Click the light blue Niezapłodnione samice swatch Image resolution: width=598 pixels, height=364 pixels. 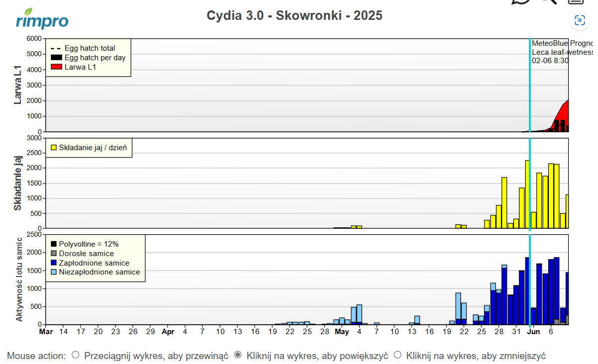[54, 272]
